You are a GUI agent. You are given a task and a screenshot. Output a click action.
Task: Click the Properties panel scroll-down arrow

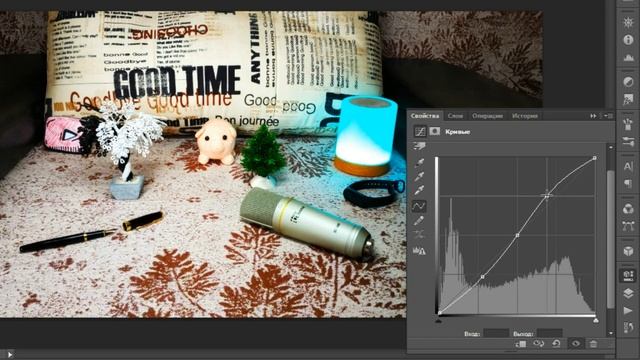611,333
